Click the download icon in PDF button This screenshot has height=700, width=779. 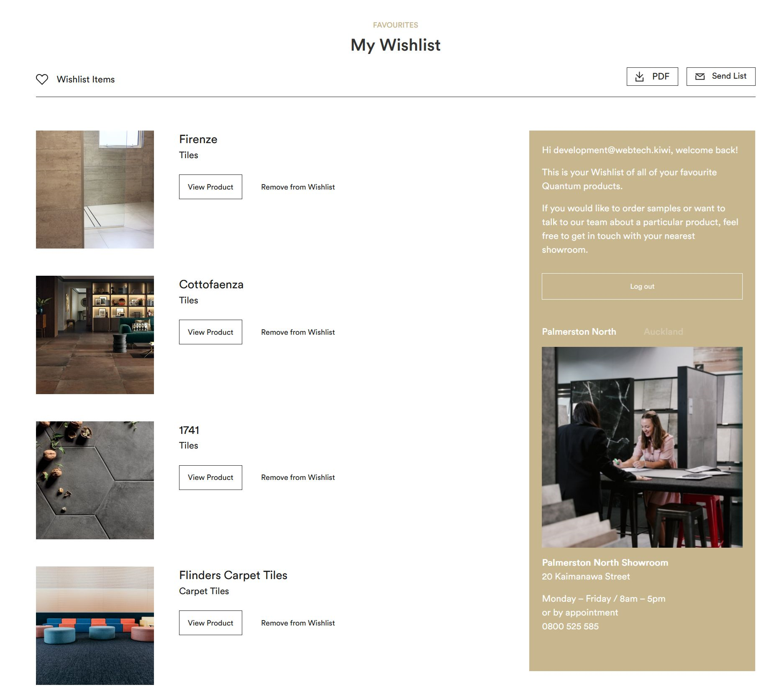[x=639, y=77]
